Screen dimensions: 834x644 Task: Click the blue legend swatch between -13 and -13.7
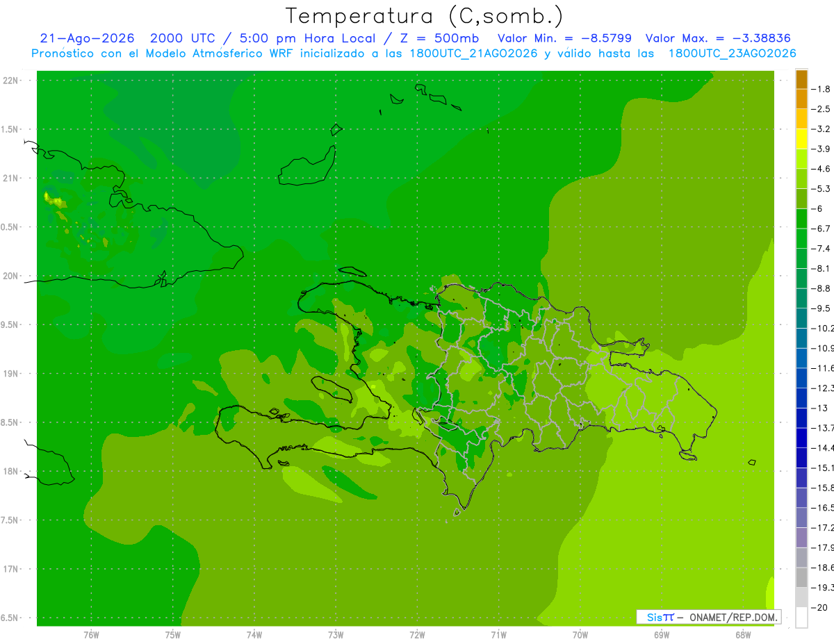tap(801, 418)
